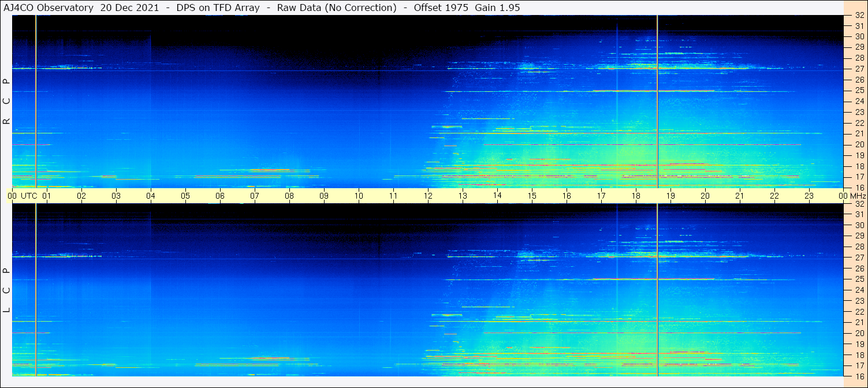868x388 pixels.
Task: Select the 06 hour tick label
Action: (x=220, y=196)
